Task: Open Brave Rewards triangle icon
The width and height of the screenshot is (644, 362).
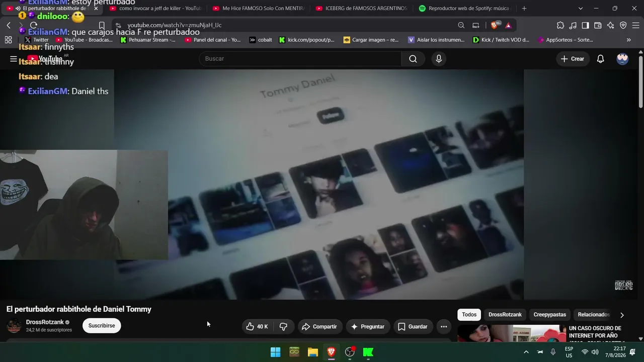Action: click(x=508, y=25)
